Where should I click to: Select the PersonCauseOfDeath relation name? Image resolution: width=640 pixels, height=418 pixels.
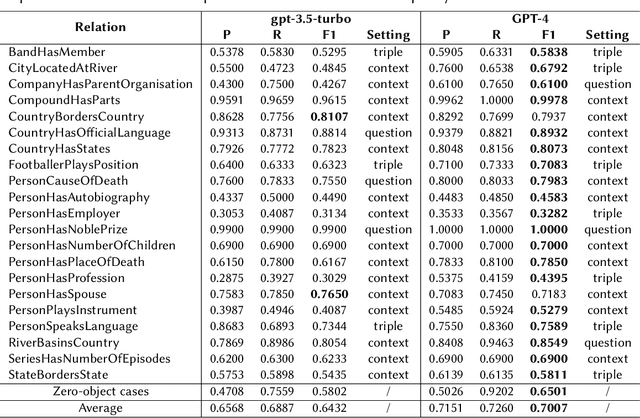[x=66, y=180]
